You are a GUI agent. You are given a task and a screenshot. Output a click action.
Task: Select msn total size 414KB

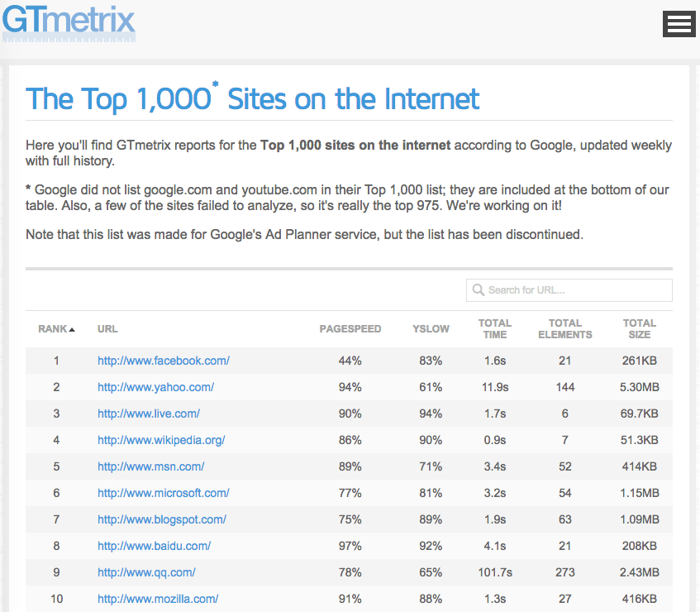point(640,466)
